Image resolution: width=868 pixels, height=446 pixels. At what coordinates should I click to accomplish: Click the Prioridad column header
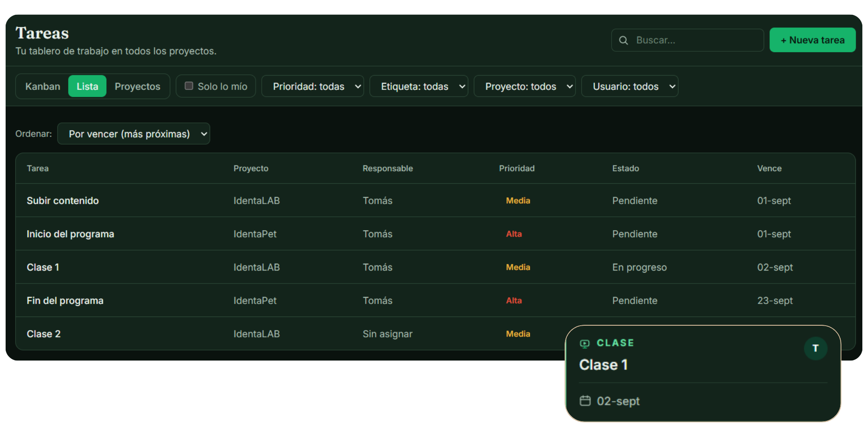pos(516,168)
